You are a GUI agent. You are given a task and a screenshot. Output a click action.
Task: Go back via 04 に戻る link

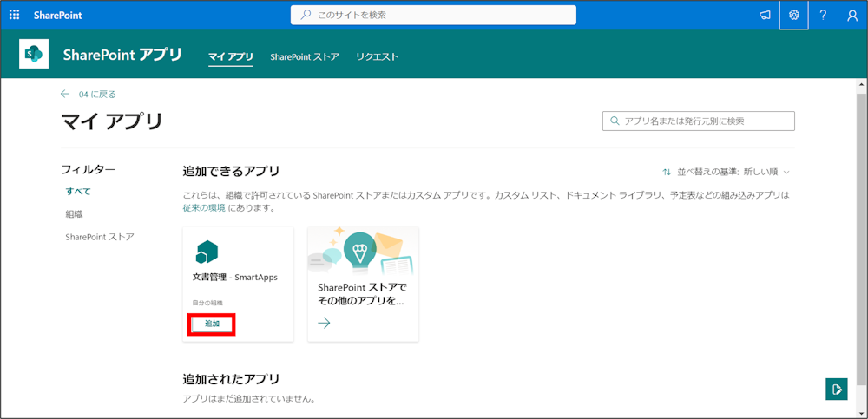point(97,94)
